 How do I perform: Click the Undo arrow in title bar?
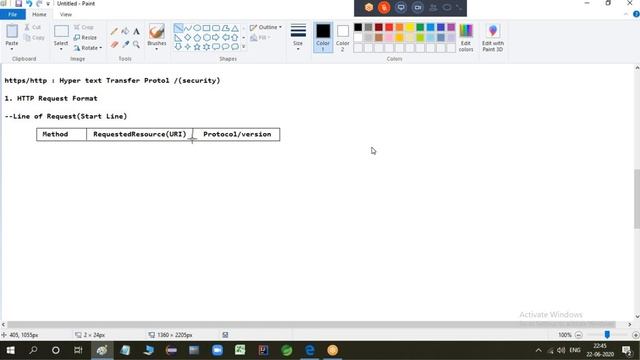coord(29,3)
